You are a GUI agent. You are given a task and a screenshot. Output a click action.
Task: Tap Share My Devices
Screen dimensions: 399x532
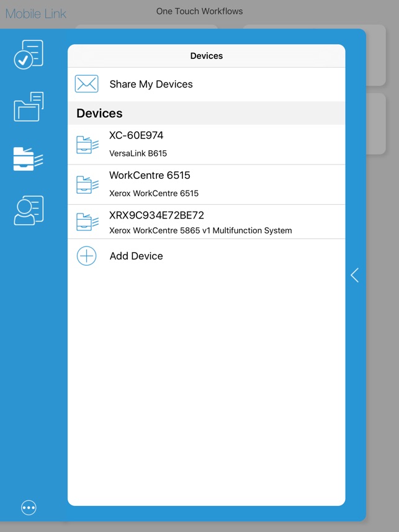[151, 84]
